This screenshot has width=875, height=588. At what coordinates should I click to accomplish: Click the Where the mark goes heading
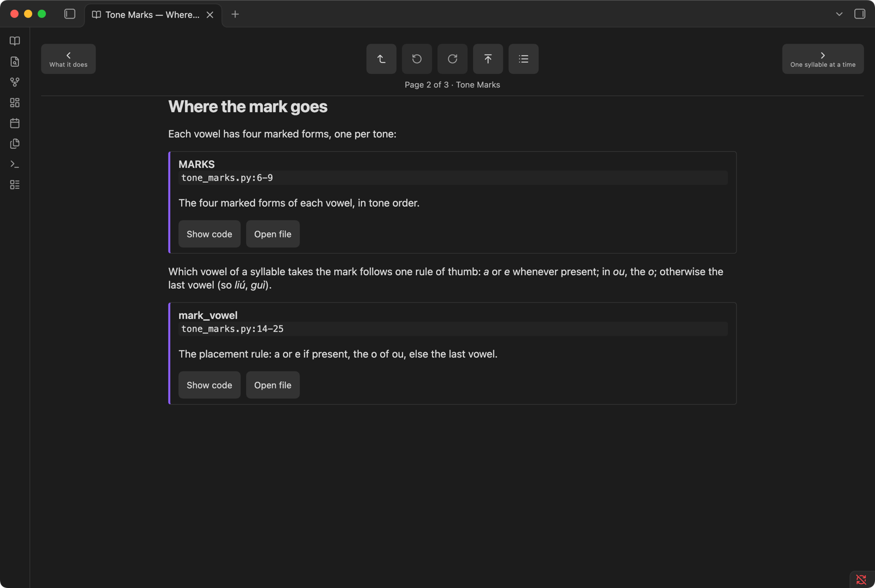pos(248,107)
